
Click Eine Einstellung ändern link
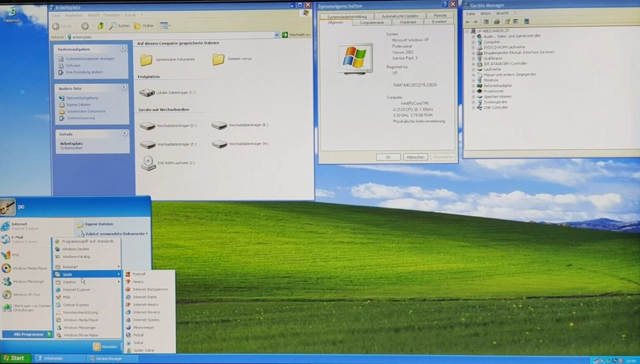84,72
